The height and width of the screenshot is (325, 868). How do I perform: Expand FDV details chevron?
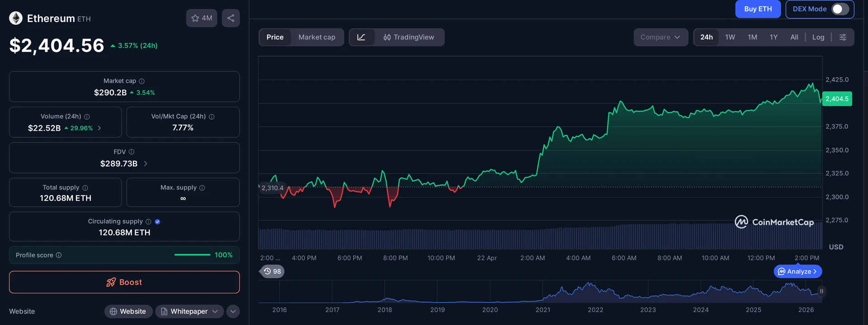pyautogui.click(x=146, y=164)
